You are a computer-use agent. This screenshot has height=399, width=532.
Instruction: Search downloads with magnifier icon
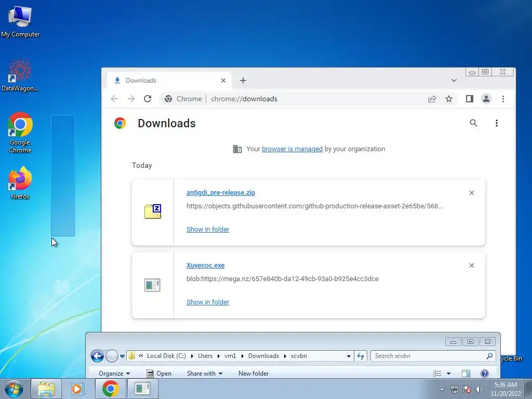click(x=474, y=123)
